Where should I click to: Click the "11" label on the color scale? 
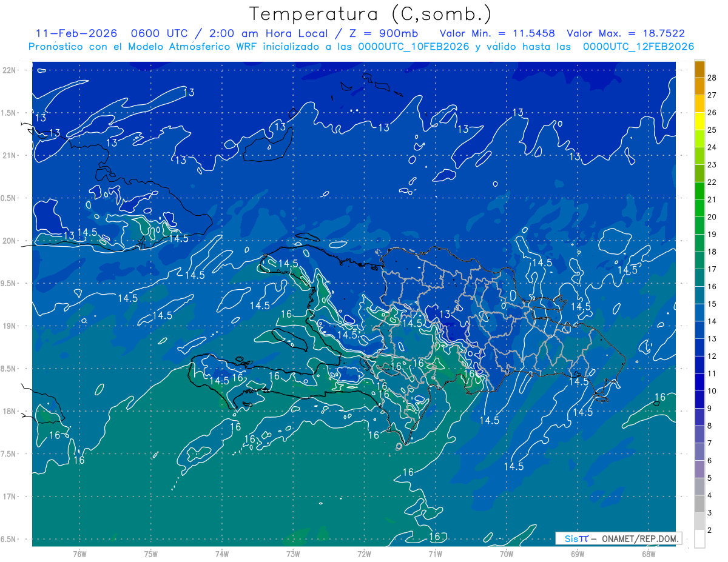click(x=712, y=373)
